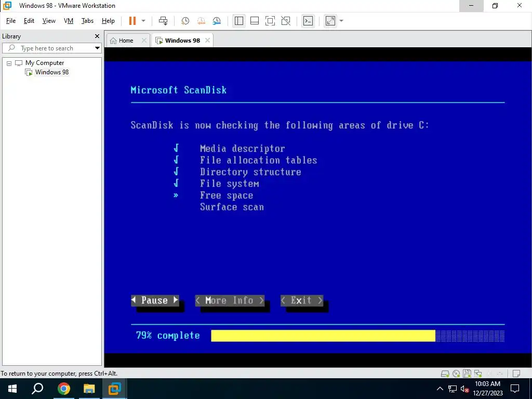Open the console view toolbar icon
Screen dimensions: 532x399
pyautogui.click(x=308, y=21)
